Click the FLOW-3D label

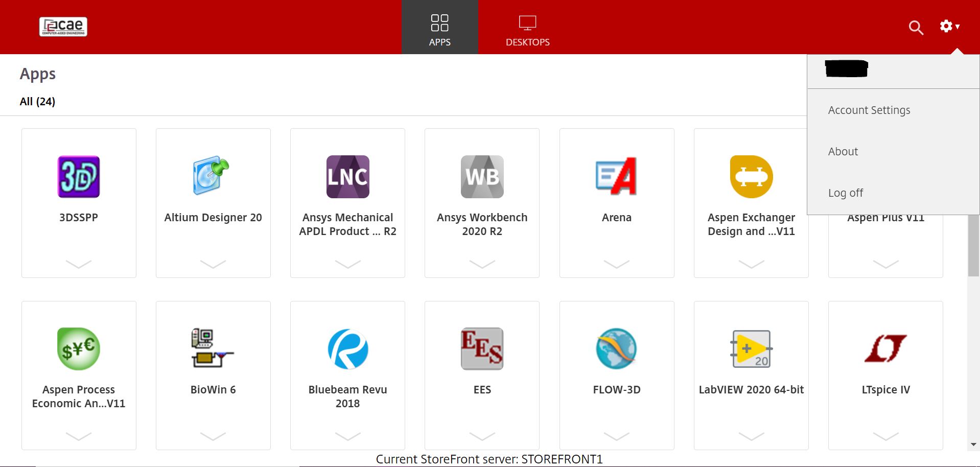click(x=617, y=390)
